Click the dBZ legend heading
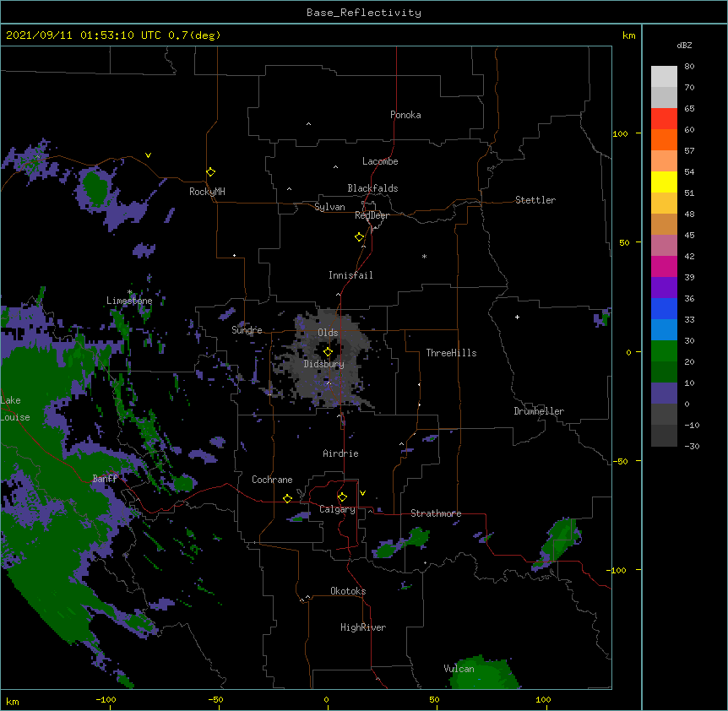The height and width of the screenshot is (711, 728). tap(684, 46)
